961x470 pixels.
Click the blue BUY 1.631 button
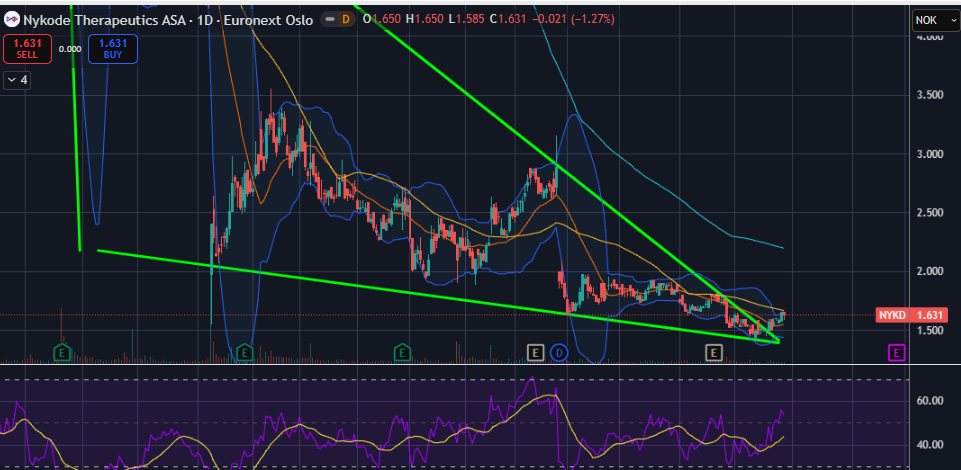(x=112, y=48)
